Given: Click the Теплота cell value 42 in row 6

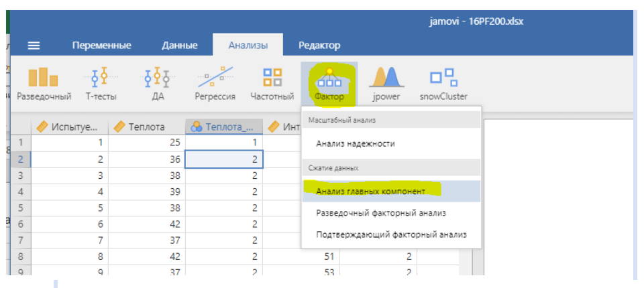Looking at the screenshot, I should 147,224.
